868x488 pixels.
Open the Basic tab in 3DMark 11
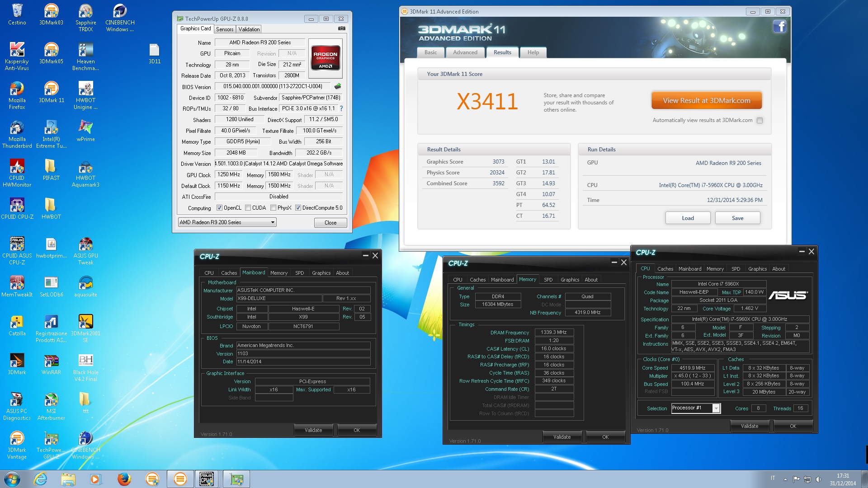pyautogui.click(x=430, y=52)
